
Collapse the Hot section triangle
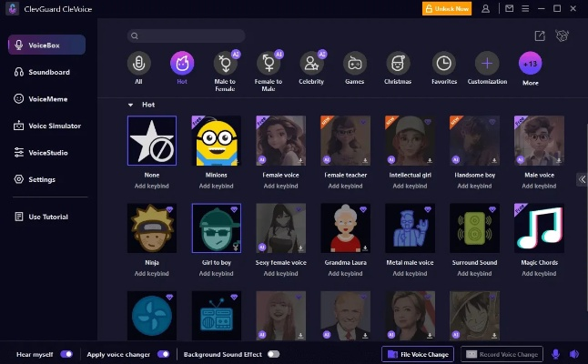pyautogui.click(x=130, y=105)
